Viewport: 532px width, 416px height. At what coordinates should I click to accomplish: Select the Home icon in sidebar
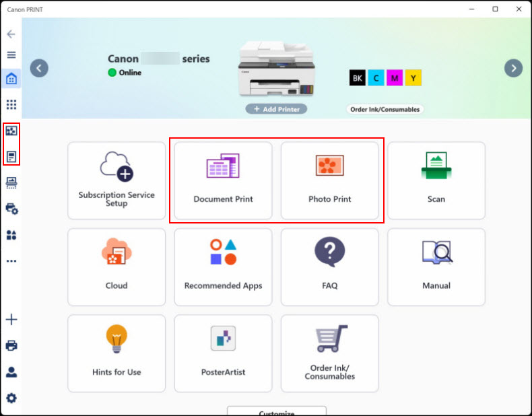tap(11, 79)
